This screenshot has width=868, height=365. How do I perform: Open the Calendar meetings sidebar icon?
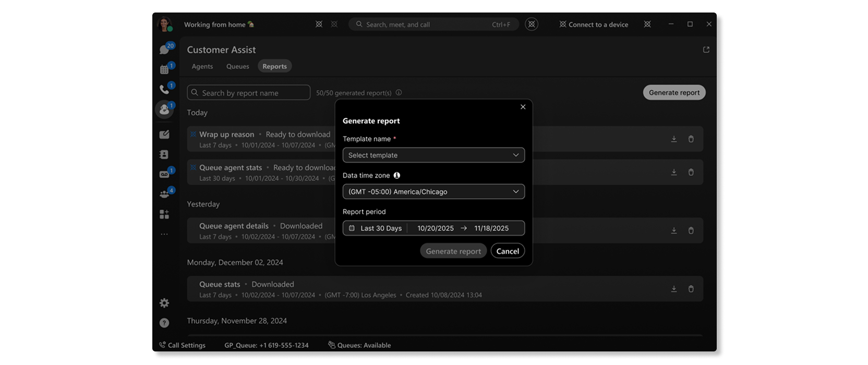coord(164,69)
